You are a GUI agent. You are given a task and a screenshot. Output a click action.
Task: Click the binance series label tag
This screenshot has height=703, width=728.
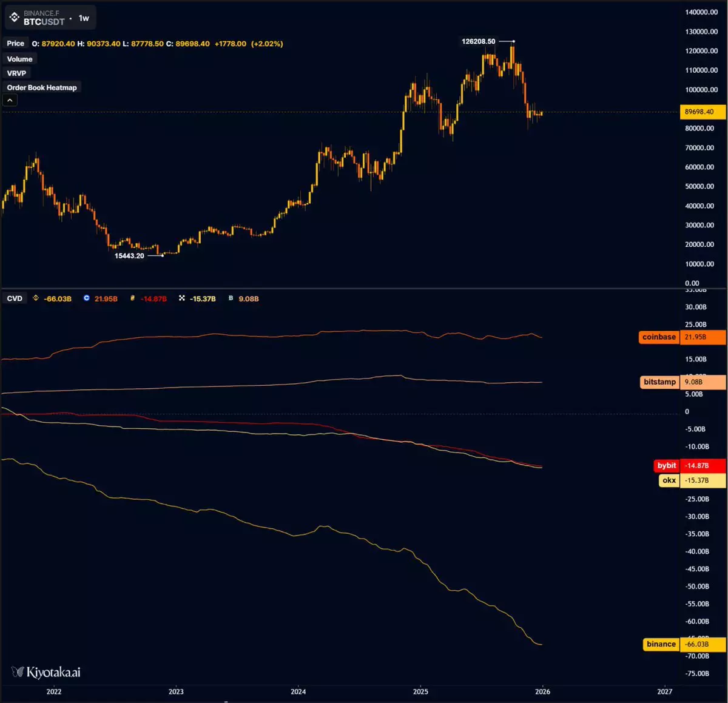[661, 644]
